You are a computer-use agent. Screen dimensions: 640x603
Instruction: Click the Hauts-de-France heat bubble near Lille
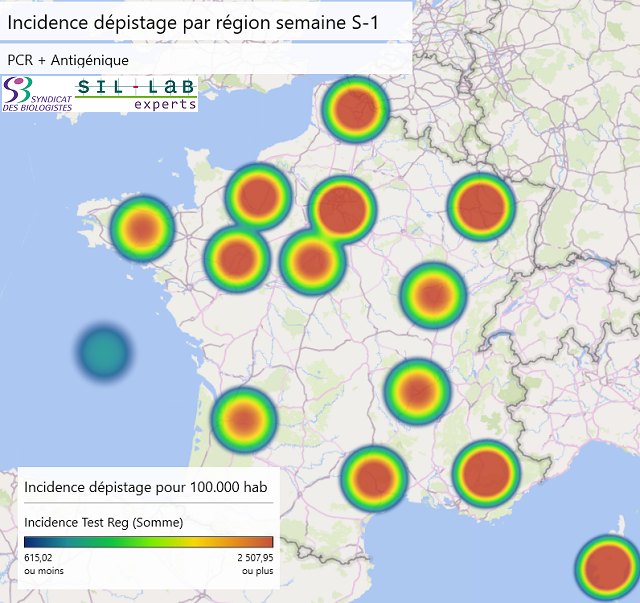[355, 109]
